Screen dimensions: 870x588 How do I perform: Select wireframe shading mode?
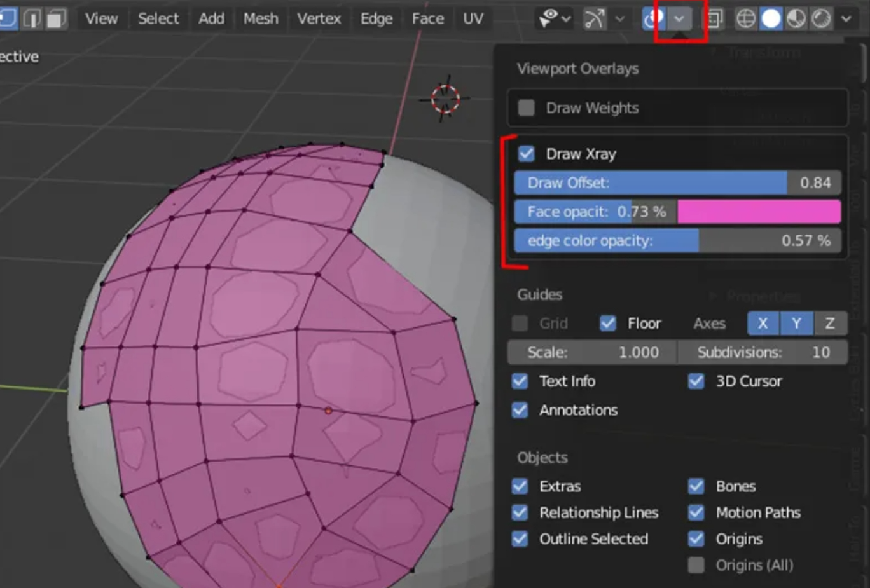point(745,18)
